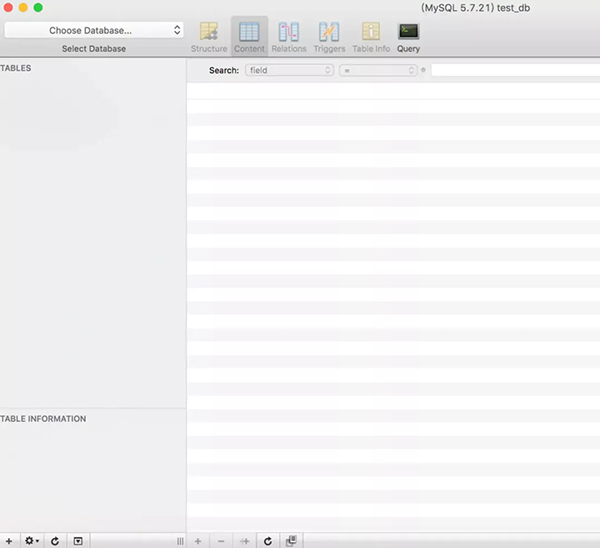
Task: Grab the sidebar resize handle
Action: 180,541
